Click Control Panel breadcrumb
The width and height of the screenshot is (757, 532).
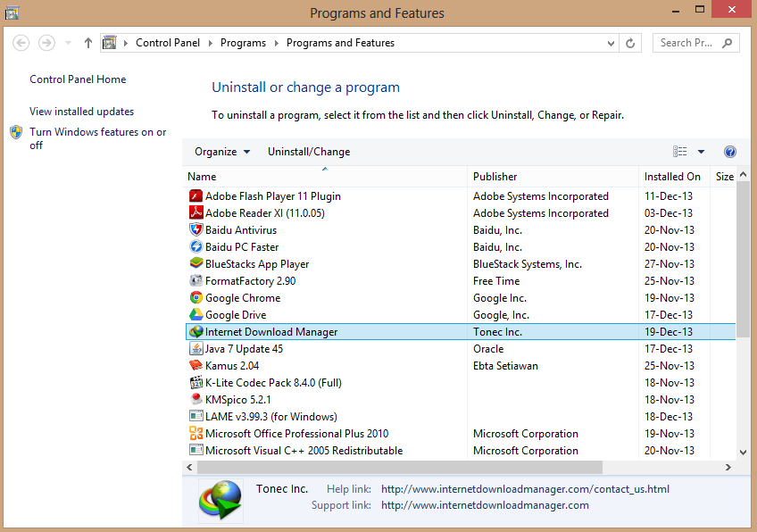pos(168,43)
